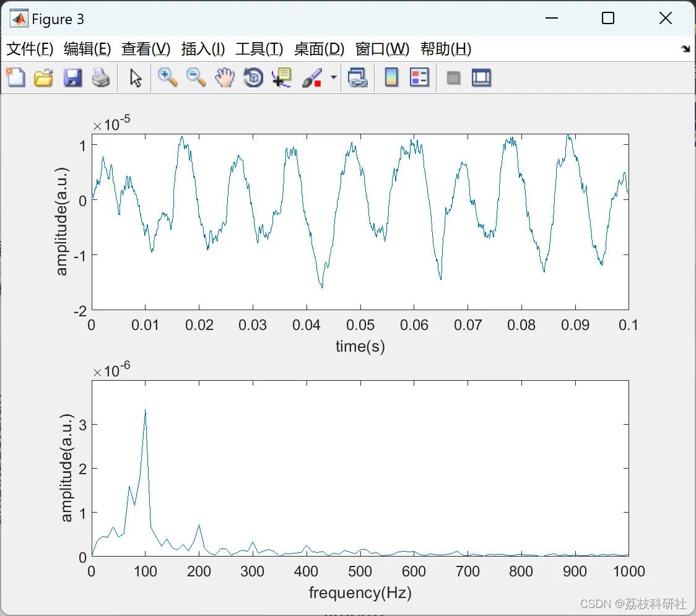696x616 pixels.
Task: Click the upper plot amplitude(a.u.) label
Action: pyautogui.click(x=61, y=222)
